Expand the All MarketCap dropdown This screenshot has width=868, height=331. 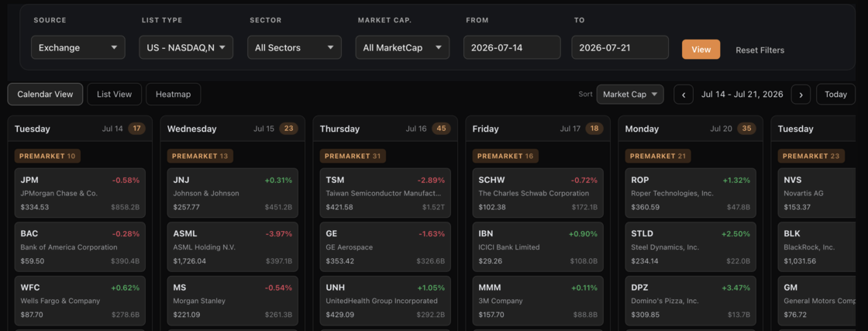tap(402, 47)
